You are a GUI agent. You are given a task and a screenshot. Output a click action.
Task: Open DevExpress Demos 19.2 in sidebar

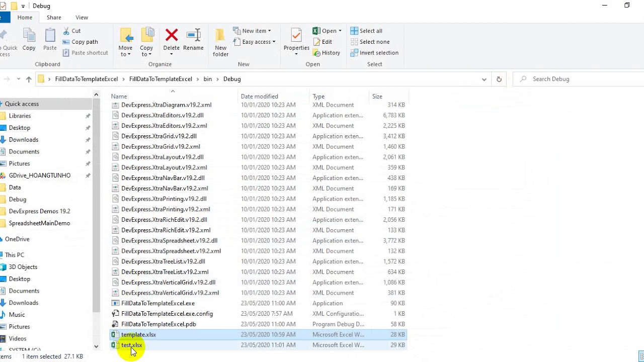point(39,211)
